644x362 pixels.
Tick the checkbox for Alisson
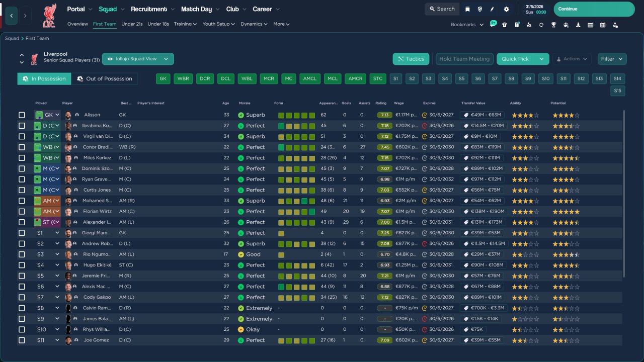pyautogui.click(x=22, y=115)
